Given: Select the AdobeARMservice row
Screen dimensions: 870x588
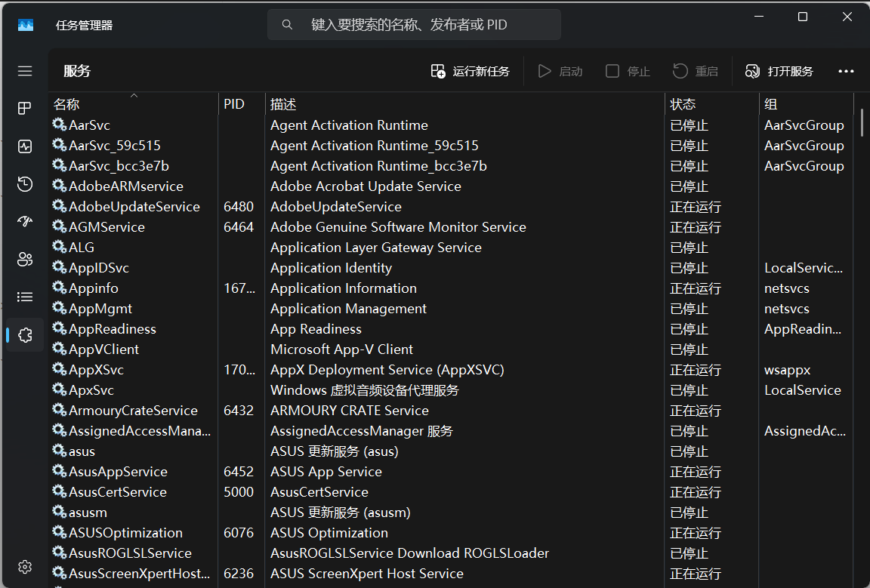Looking at the screenshot, I should [x=451, y=186].
